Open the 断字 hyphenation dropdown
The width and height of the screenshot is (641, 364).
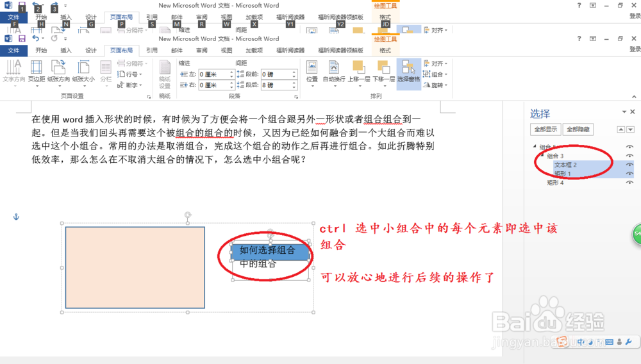point(129,85)
